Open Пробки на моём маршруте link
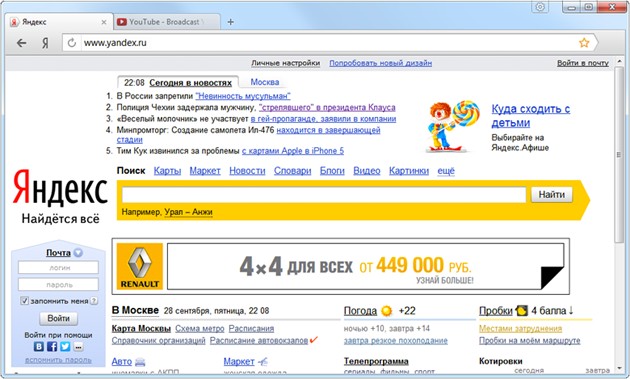 [530, 340]
